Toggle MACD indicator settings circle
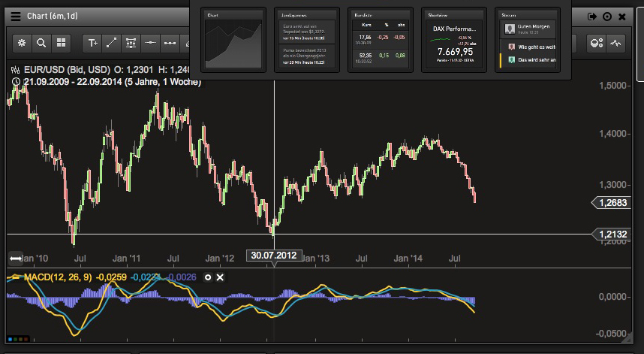 click(x=208, y=277)
